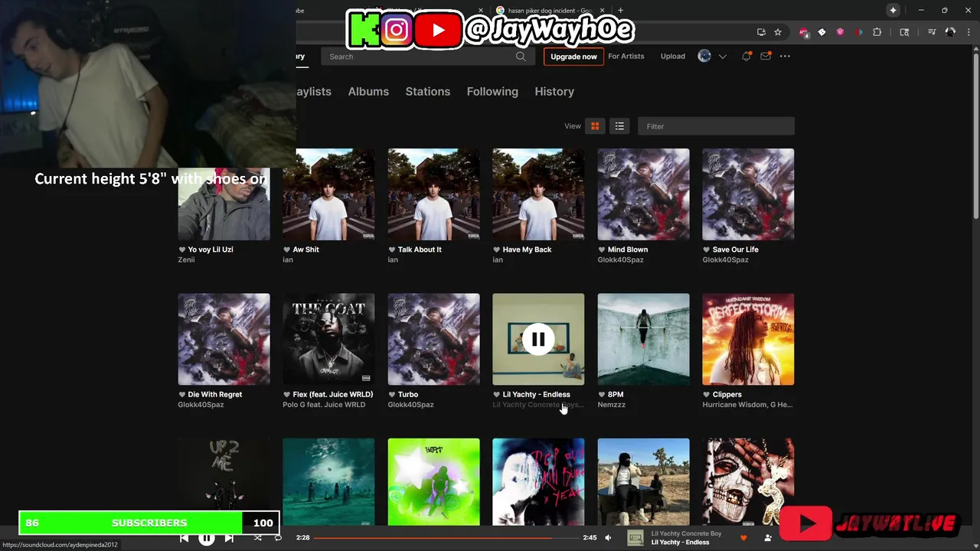Open Mind Blown track cover
The image size is (980, 551).
point(643,194)
